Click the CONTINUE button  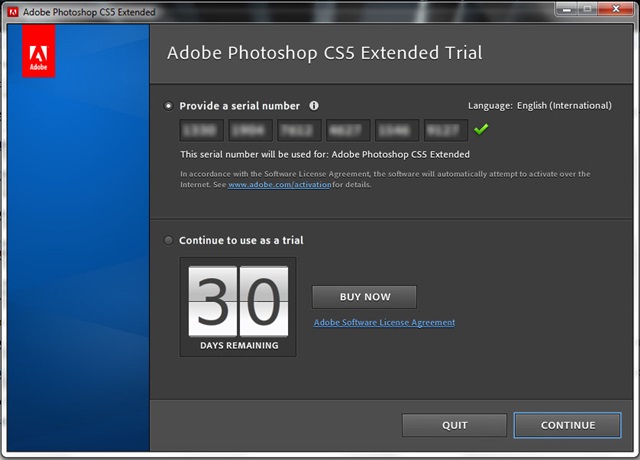(568, 425)
